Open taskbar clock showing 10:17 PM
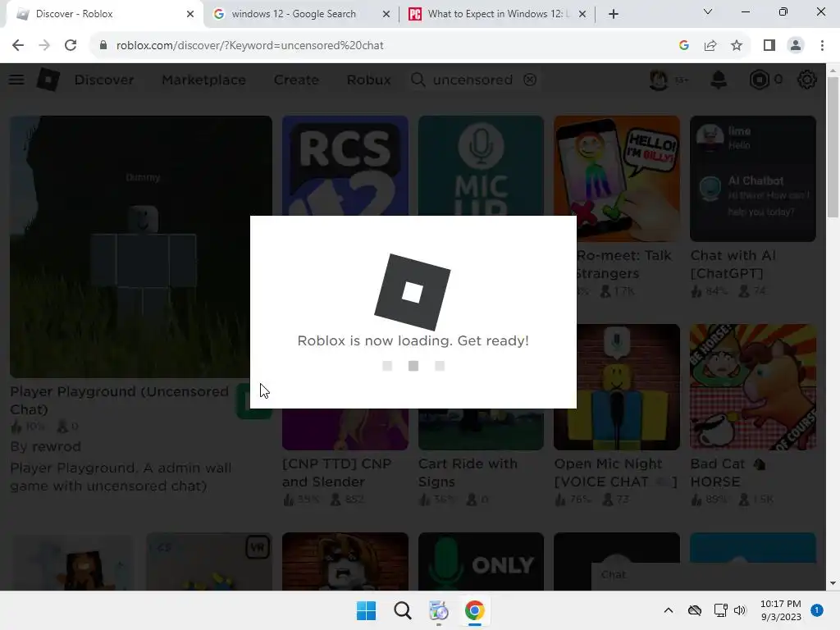Screen dimensions: 840x630 click(x=781, y=610)
